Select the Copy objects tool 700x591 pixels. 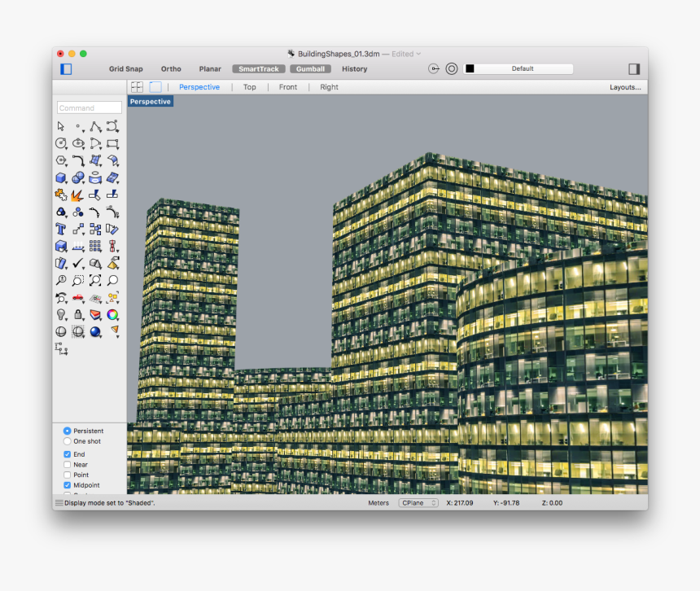pyautogui.click(x=95, y=229)
